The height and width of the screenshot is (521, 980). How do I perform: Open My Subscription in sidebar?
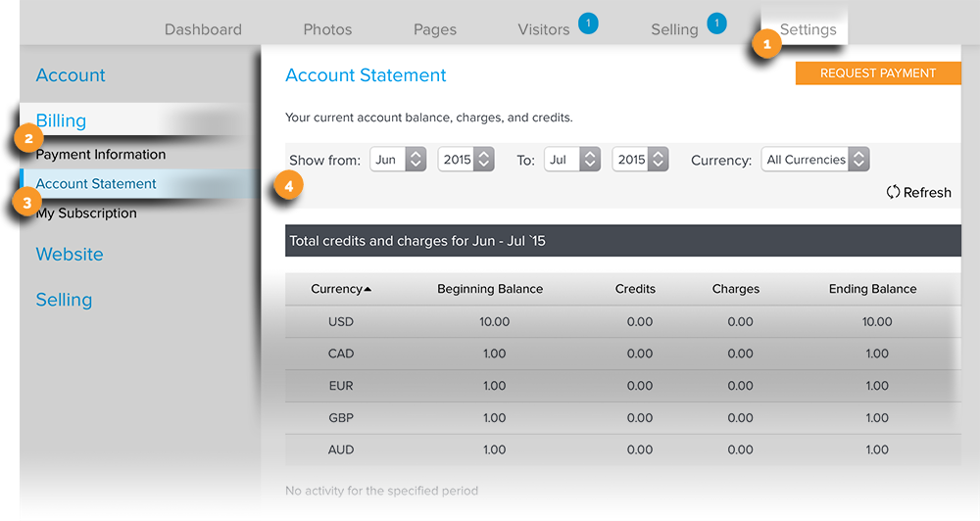[86, 213]
